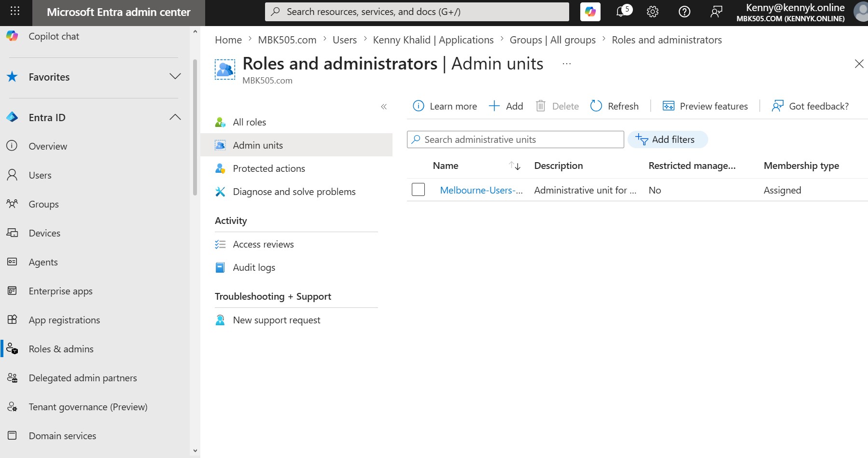Open the help question mark icon
This screenshot has width=868, height=458.
pos(685,12)
